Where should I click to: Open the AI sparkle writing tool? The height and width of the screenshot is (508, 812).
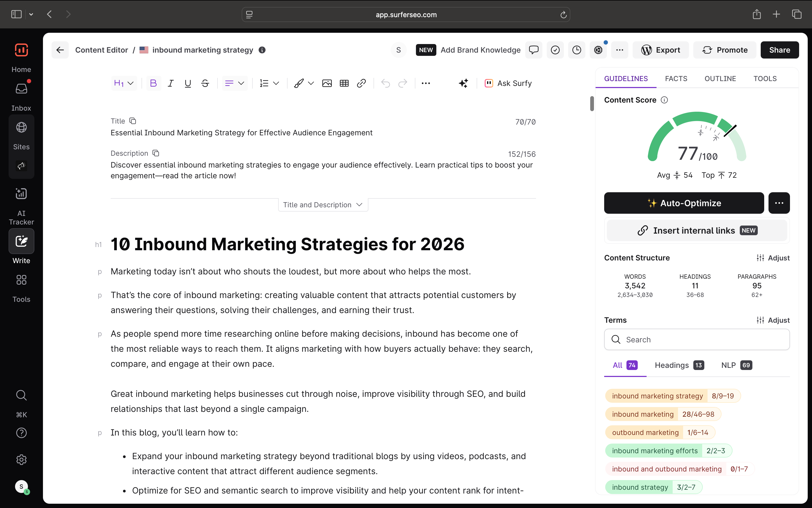463,83
